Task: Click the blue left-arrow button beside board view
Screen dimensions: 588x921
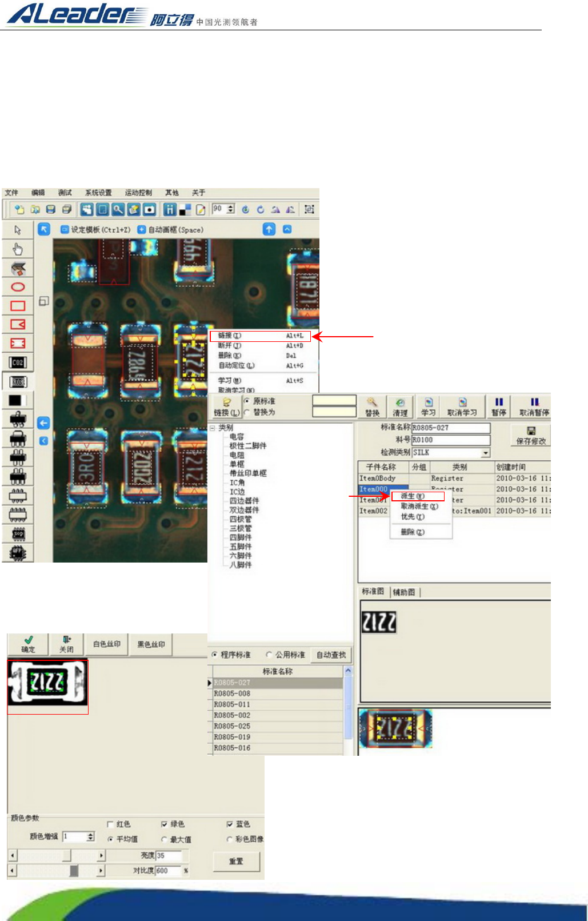Action: [x=43, y=423]
